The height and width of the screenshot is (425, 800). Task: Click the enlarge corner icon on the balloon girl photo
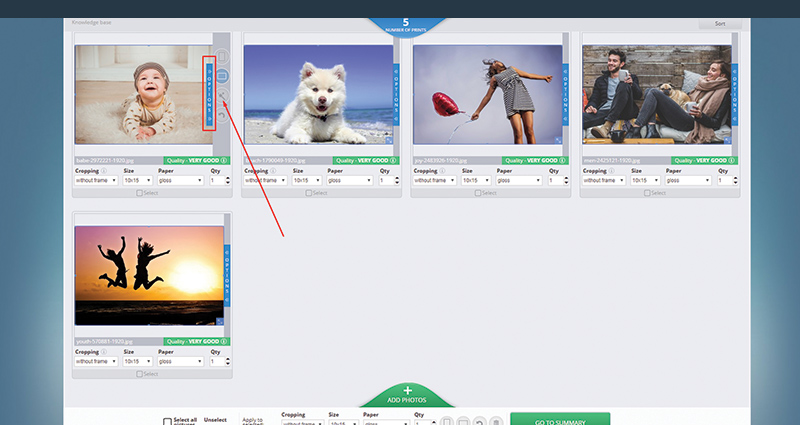point(558,140)
